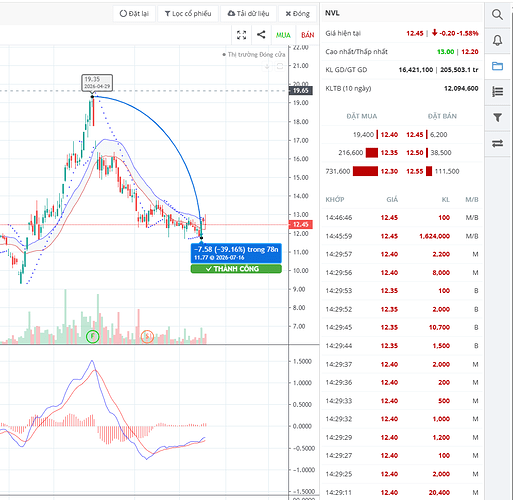Image resolution: width=513 pixels, height=500 pixels.
Task: Click the swap arrows icon in sidebar
Action: coord(497,143)
